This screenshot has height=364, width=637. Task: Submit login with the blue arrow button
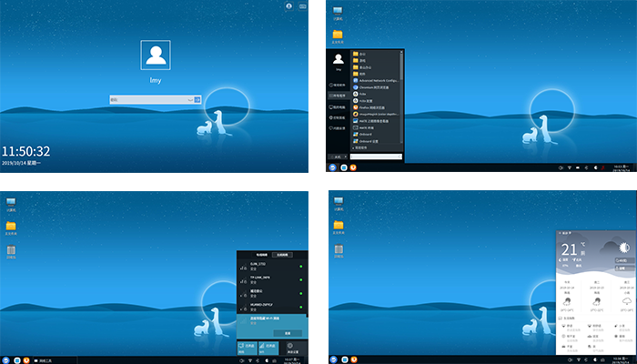point(197,99)
